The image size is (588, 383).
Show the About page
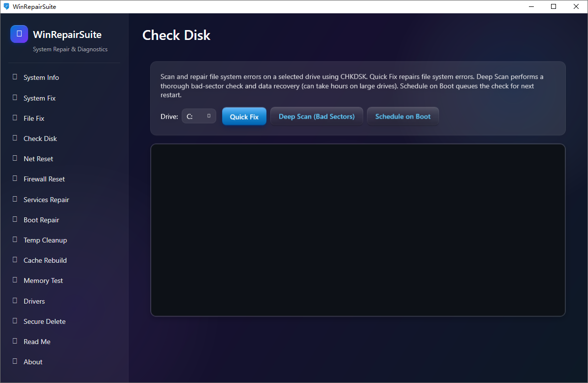click(64, 362)
